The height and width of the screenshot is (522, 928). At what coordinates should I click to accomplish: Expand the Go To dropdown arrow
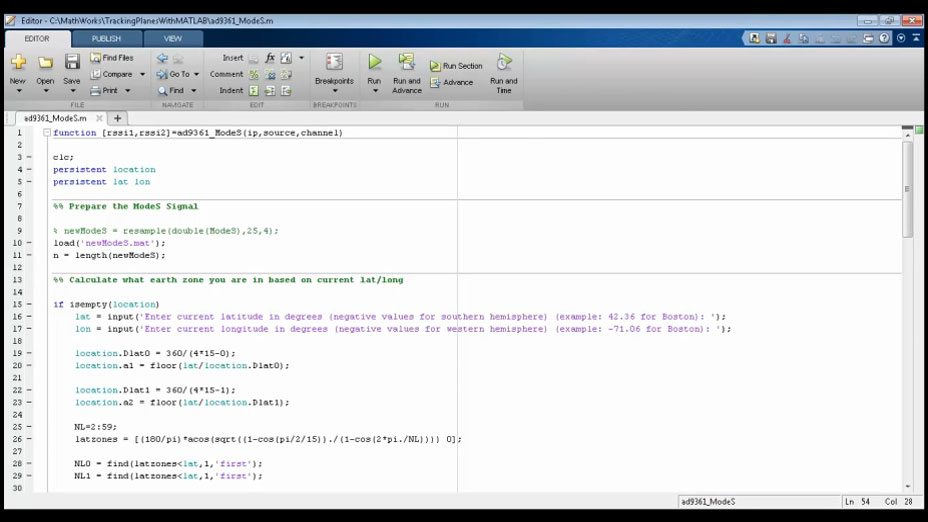pos(196,75)
